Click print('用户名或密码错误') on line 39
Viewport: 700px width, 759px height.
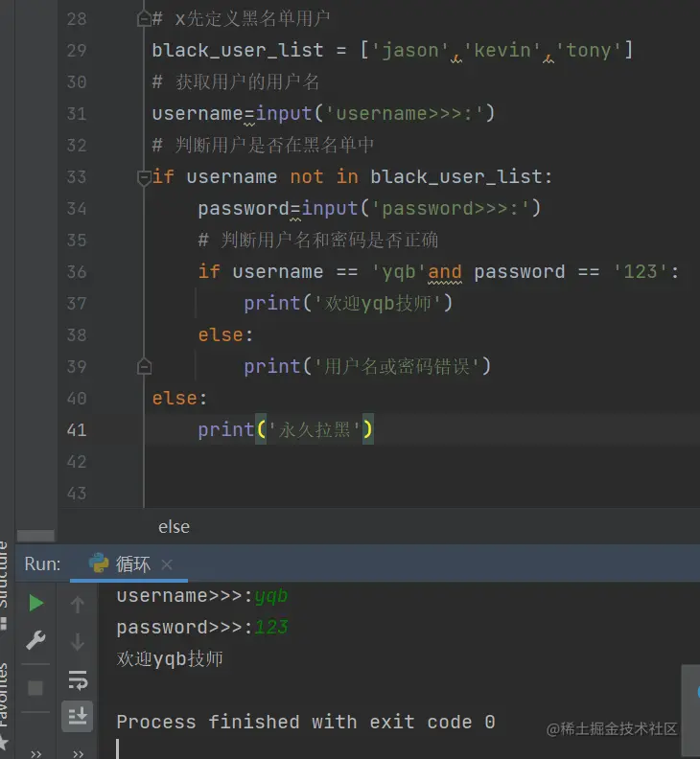point(367,366)
